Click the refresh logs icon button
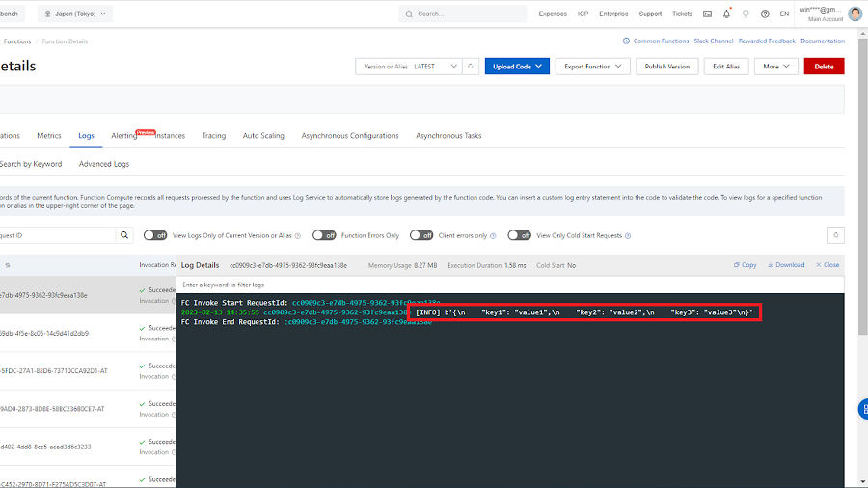The width and height of the screenshot is (868, 488). click(x=836, y=235)
